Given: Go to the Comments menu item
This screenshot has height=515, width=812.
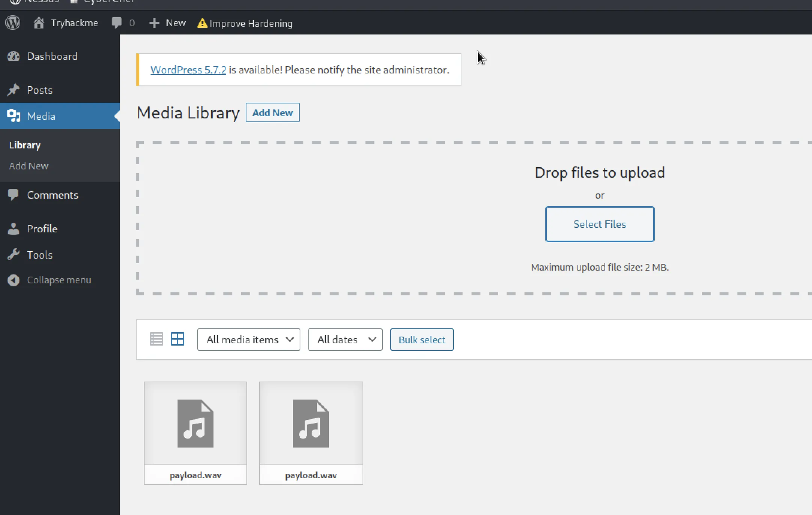Looking at the screenshot, I should coord(52,195).
